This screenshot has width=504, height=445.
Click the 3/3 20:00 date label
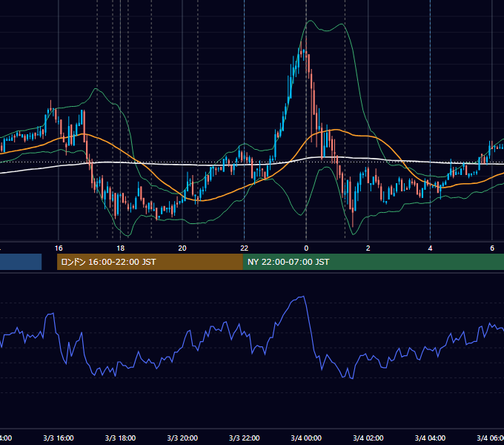click(182, 438)
